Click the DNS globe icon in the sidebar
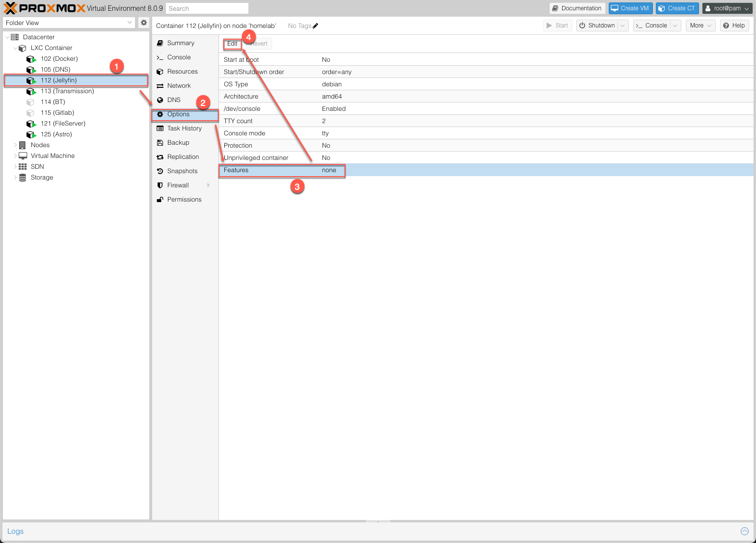Image resolution: width=756 pixels, height=543 pixels. (x=161, y=100)
